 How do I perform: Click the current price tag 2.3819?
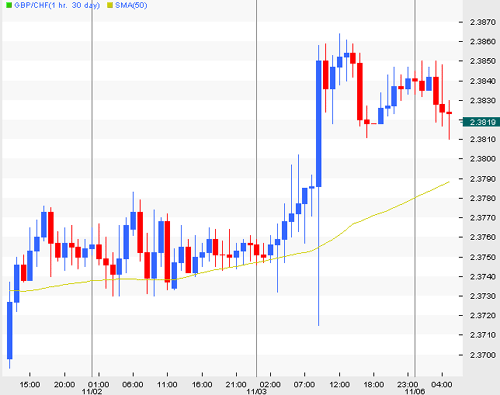(482, 122)
